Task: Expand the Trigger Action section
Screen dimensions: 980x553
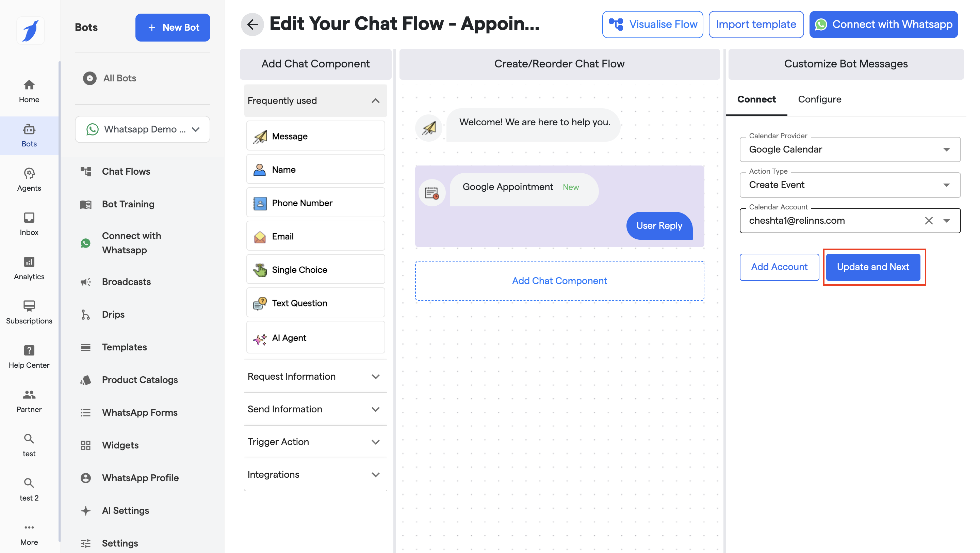Action: pos(315,442)
